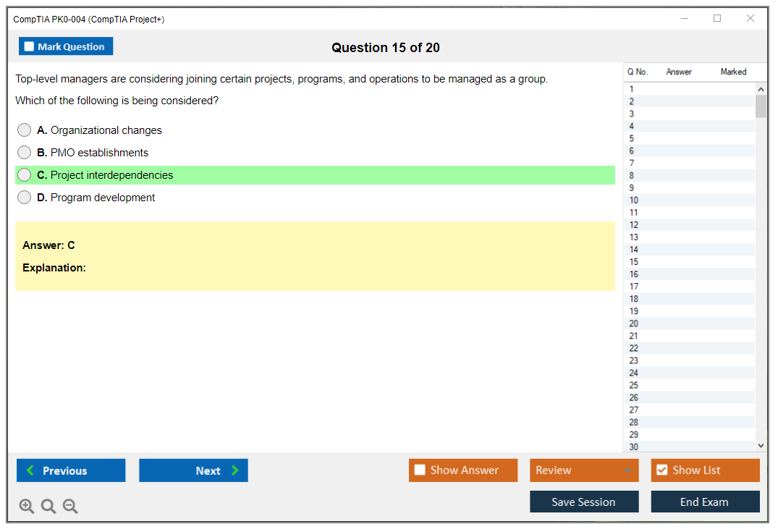This screenshot has height=532, width=778.
Task: Click the zoom out magnifier icon
Action: click(x=70, y=507)
